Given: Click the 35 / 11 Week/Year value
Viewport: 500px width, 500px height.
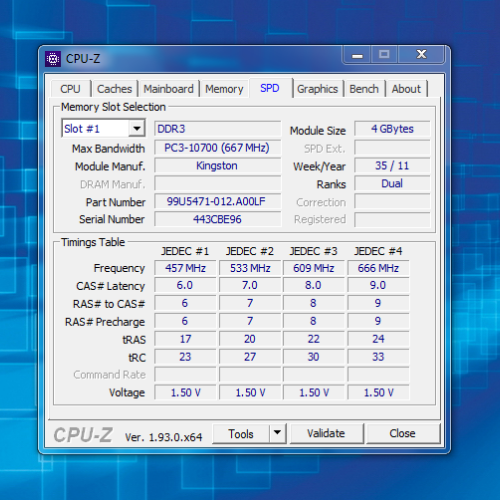Looking at the screenshot, I should tap(392, 166).
